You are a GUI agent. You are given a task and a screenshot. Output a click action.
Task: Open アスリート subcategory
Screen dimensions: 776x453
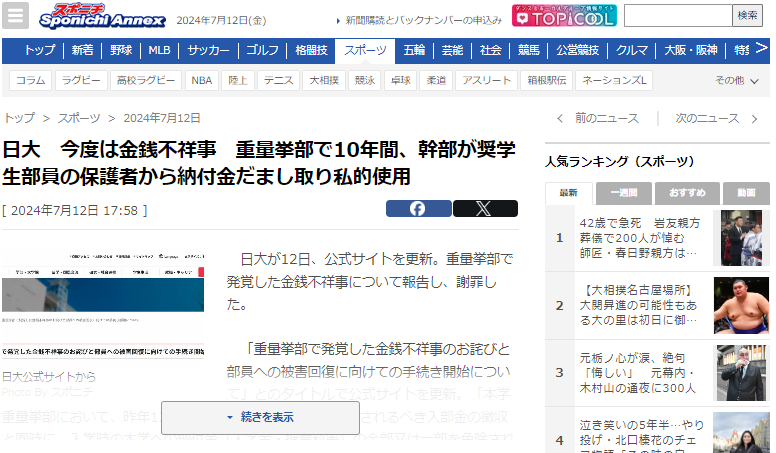point(486,80)
